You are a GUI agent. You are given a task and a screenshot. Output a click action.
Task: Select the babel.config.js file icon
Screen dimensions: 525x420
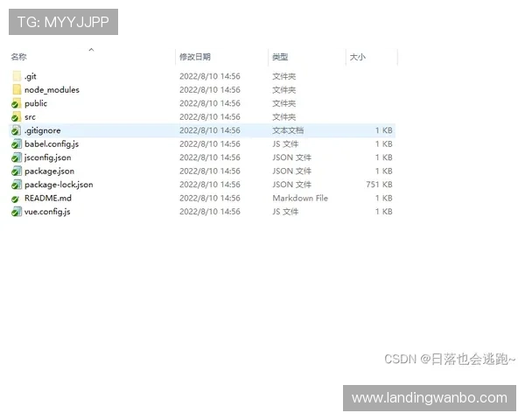(x=16, y=144)
